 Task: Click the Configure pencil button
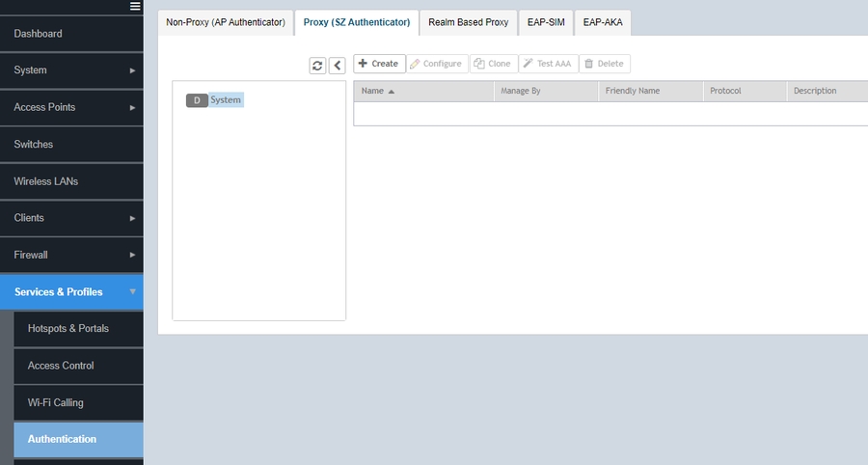[x=436, y=64]
